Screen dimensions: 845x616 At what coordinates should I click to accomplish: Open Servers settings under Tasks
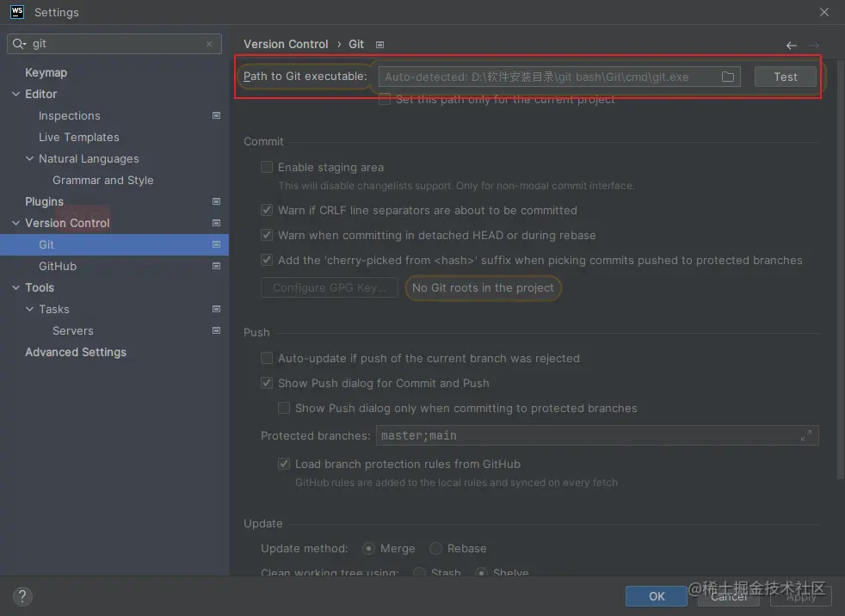point(73,331)
